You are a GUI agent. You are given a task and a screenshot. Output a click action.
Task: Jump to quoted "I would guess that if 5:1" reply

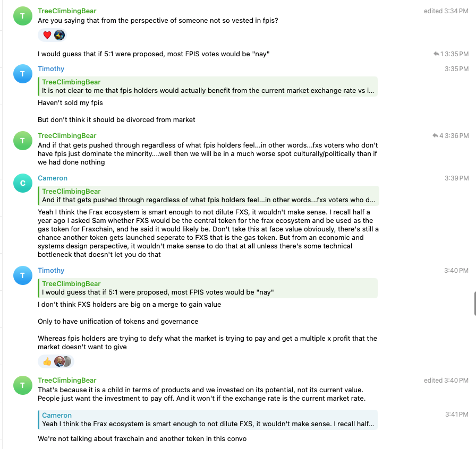(x=207, y=288)
